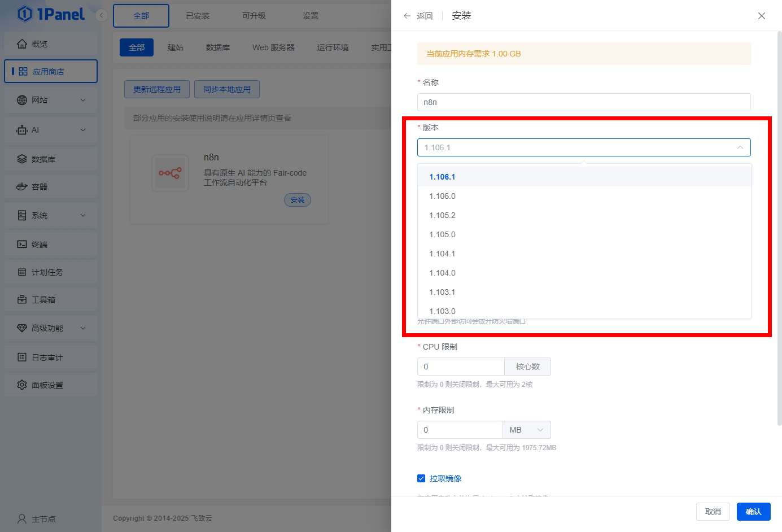Select version 1.106.0

[x=584, y=196]
